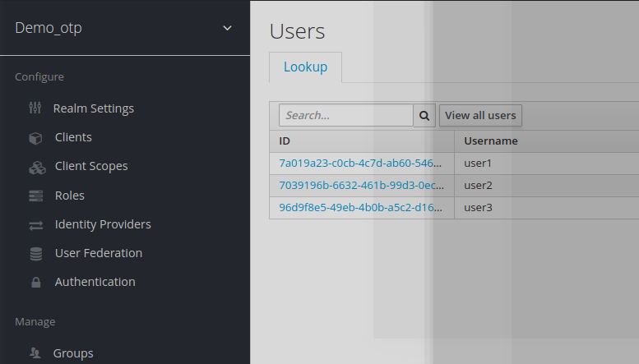Click the User Federation database icon
The image size is (639, 364).
(36, 254)
